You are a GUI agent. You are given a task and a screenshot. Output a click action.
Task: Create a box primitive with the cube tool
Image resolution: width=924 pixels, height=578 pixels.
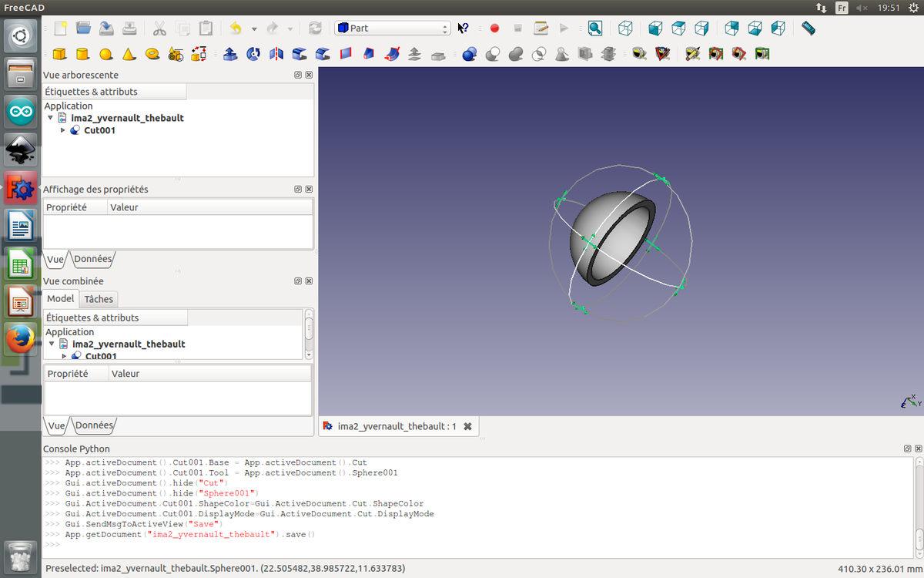coord(59,54)
